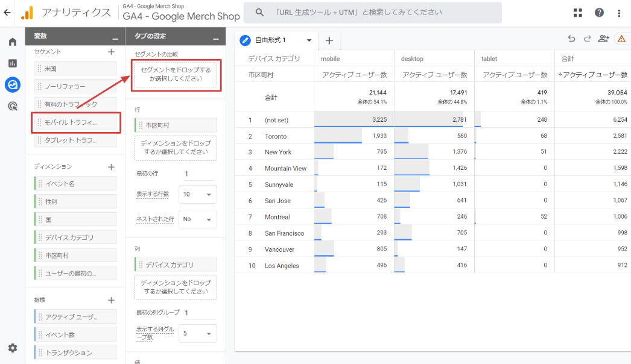Click デバイス カテゴリ chip in columns section
This screenshot has width=631, height=364.
(x=176, y=265)
